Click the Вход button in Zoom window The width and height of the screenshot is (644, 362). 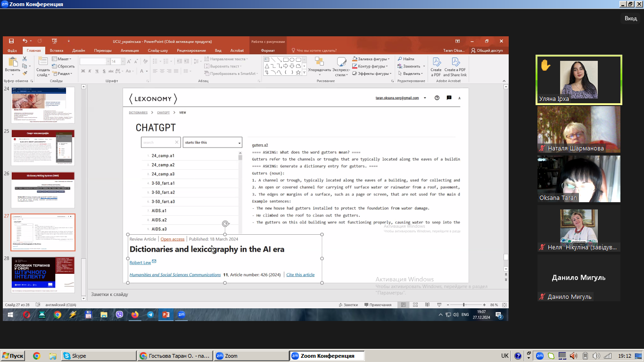631,18
